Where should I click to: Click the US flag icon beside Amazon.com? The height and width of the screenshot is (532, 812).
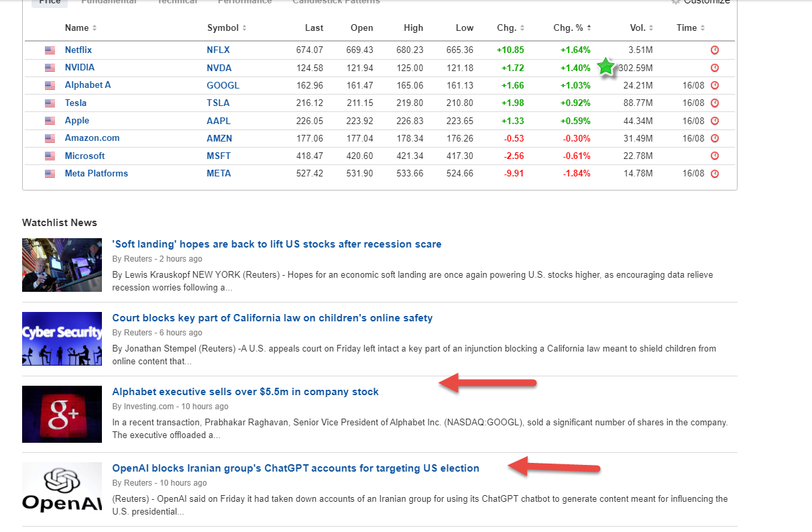[50, 138]
